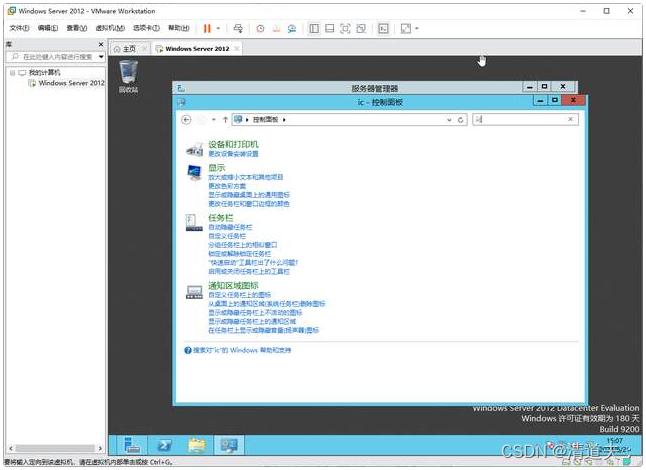Close the Windows Server 2012 tab
646x470 pixels.
[236, 49]
